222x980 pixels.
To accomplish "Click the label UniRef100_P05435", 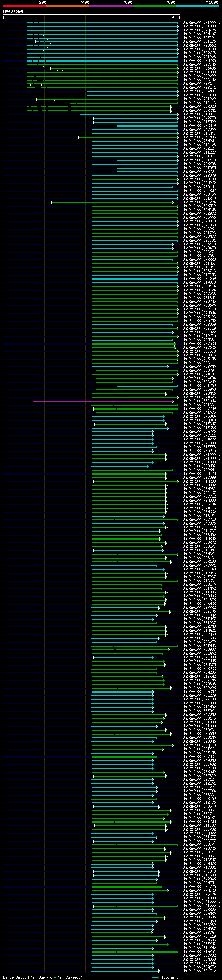I will click(199, 68).
